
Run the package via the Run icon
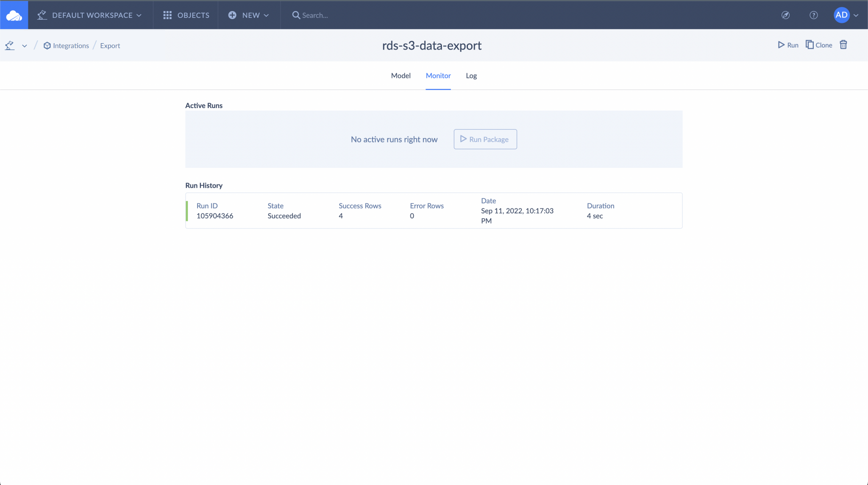[x=787, y=45]
